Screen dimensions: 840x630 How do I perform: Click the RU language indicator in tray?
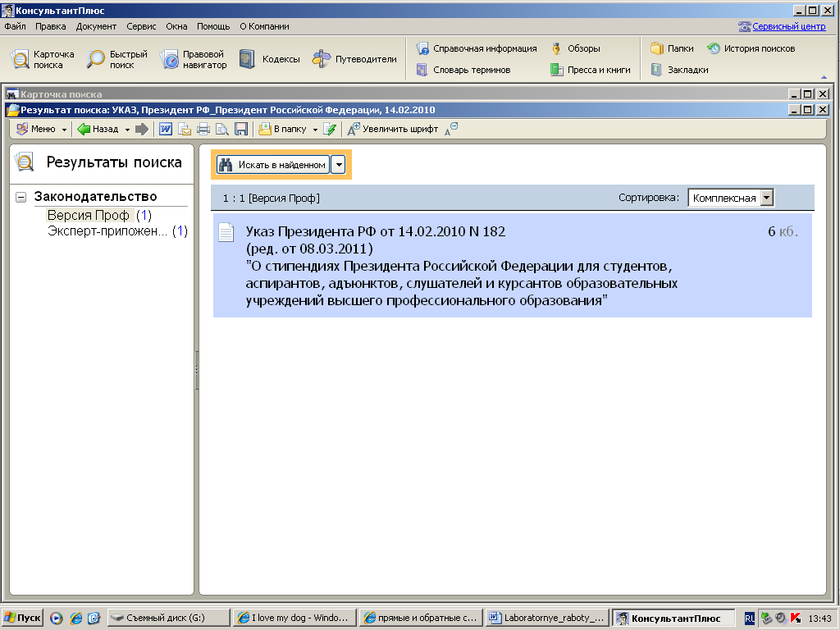tap(749, 619)
